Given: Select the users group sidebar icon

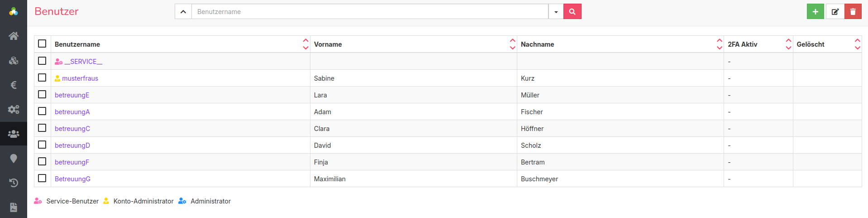Looking at the screenshot, I should pos(14,134).
